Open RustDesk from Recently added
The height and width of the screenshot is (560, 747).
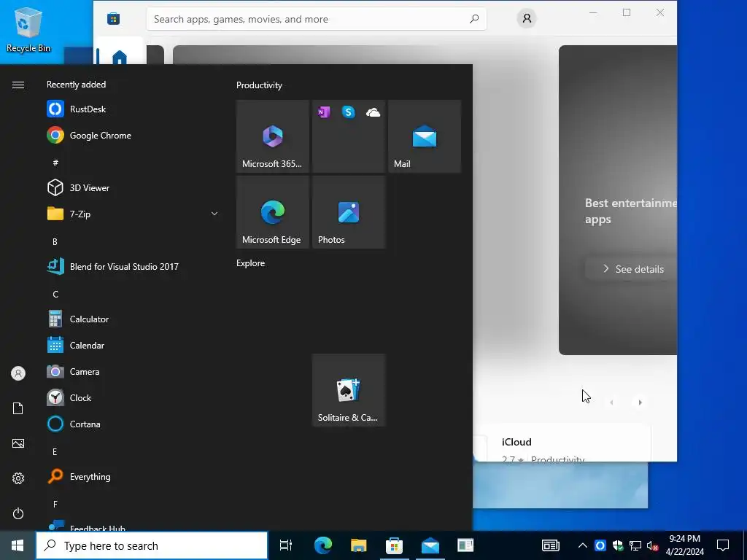[x=133, y=109]
